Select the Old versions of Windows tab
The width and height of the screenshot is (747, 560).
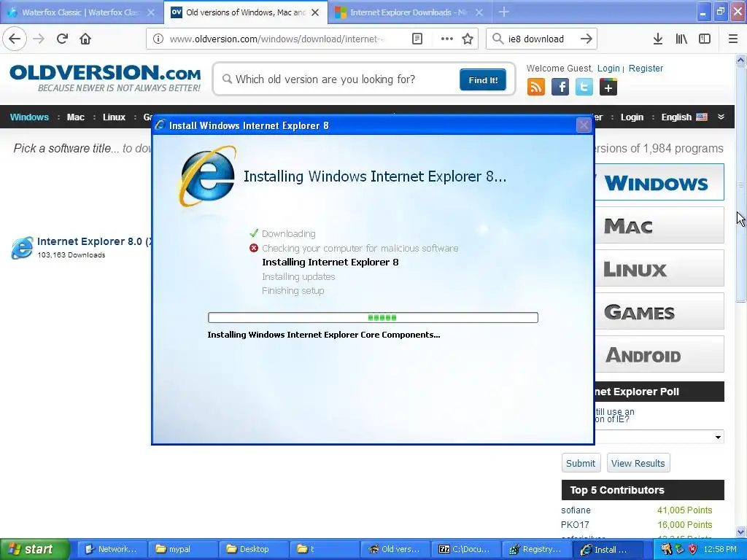pos(246,12)
